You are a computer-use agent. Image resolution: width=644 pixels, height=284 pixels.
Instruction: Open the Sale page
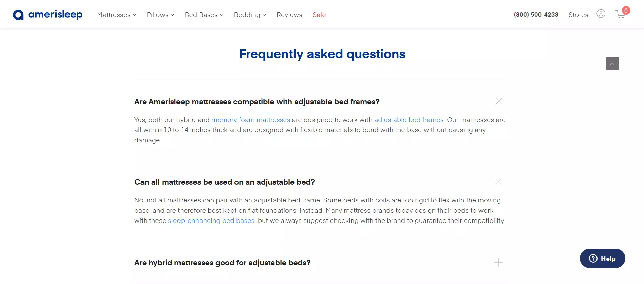(319, 15)
